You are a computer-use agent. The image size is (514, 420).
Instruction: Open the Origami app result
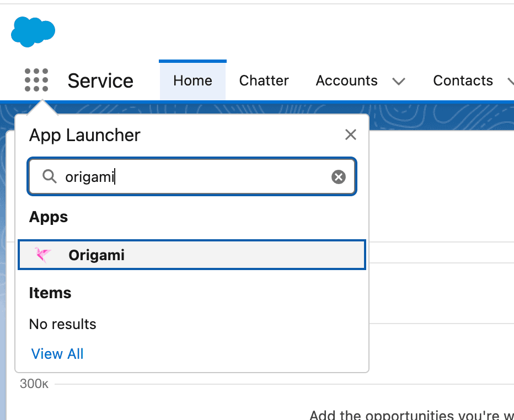(x=192, y=255)
